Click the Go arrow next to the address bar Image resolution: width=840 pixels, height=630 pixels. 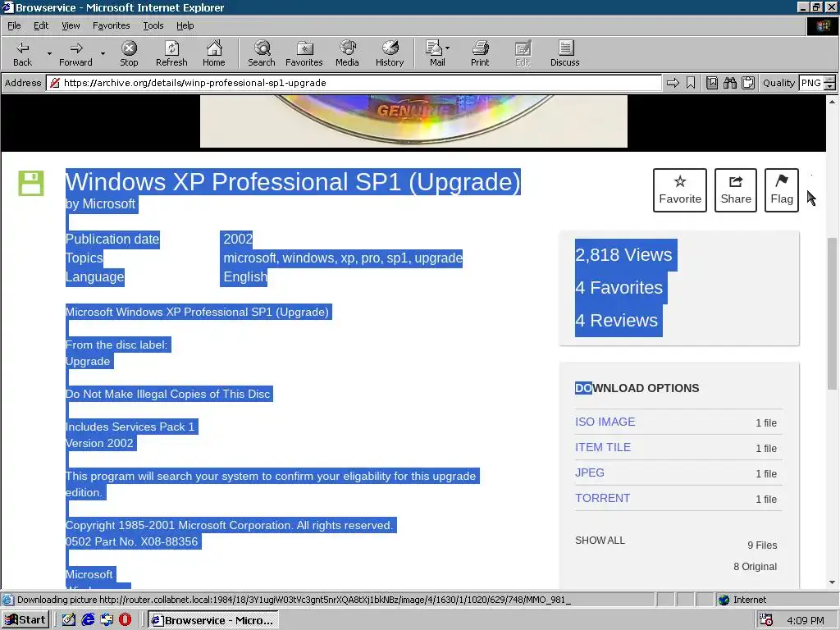[x=673, y=83]
